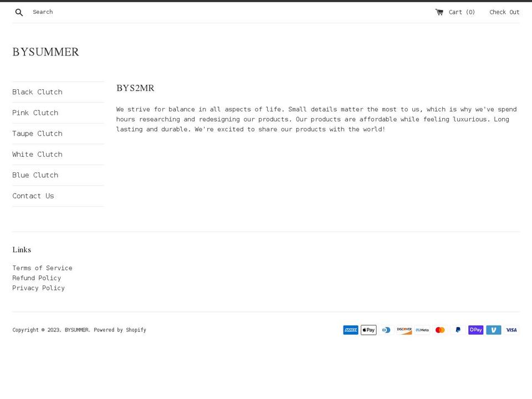This screenshot has width=532, height=399.
Task: Click the Meta Pay payment icon
Action: (422, 330)
